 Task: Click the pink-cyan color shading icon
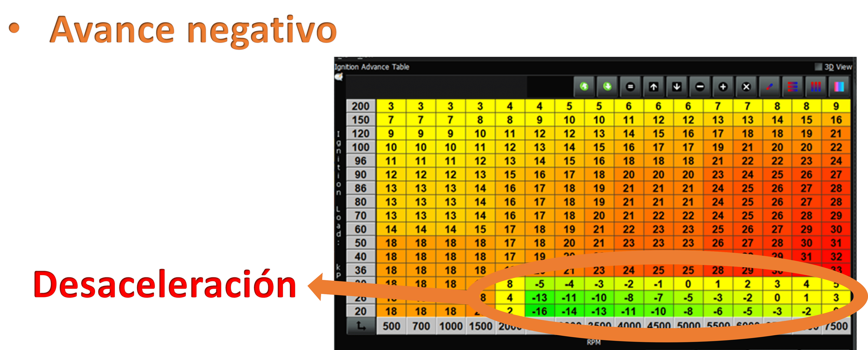tap(839, 87)
